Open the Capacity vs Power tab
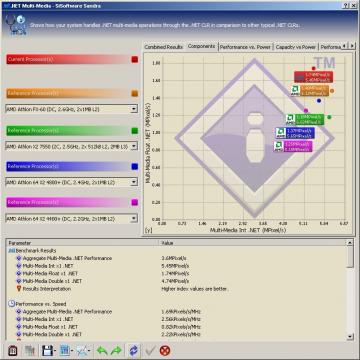The height and width of the screenshot is (360, 360). tap(296, 47)
